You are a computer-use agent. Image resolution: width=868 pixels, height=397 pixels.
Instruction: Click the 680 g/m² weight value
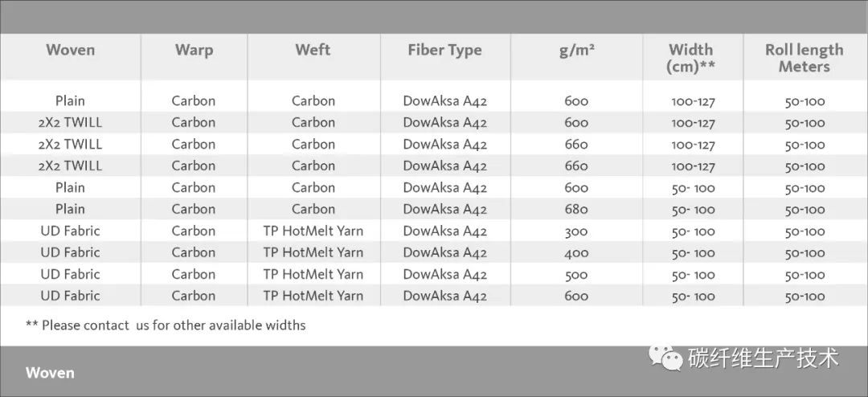pos(576,209)
